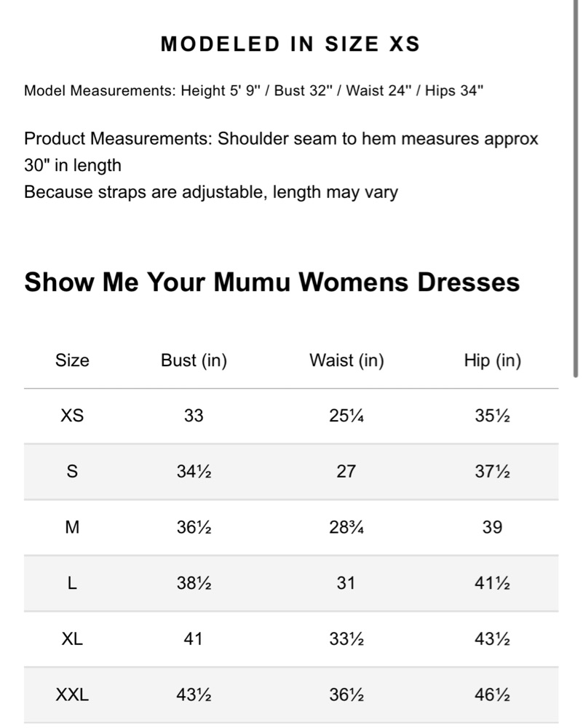Click the Show Me Your Mumu Womens Dresses title

(x=271, y=282)
